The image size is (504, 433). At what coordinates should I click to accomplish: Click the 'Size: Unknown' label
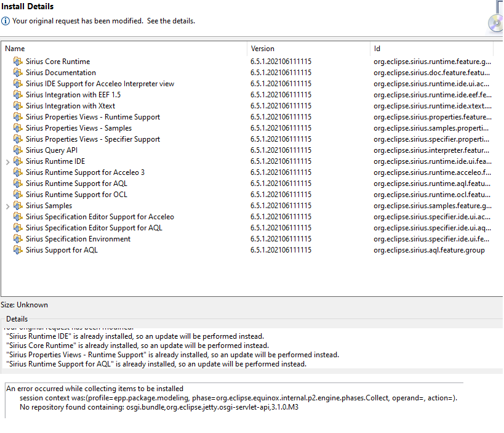pos(25,305)
